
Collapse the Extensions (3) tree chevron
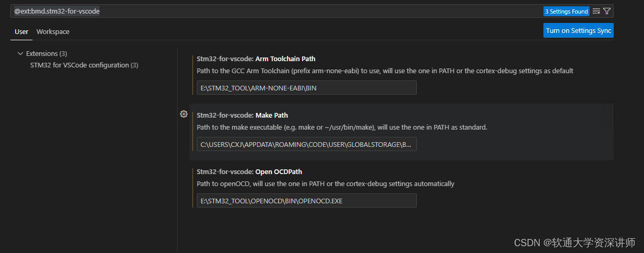(20, 53)
